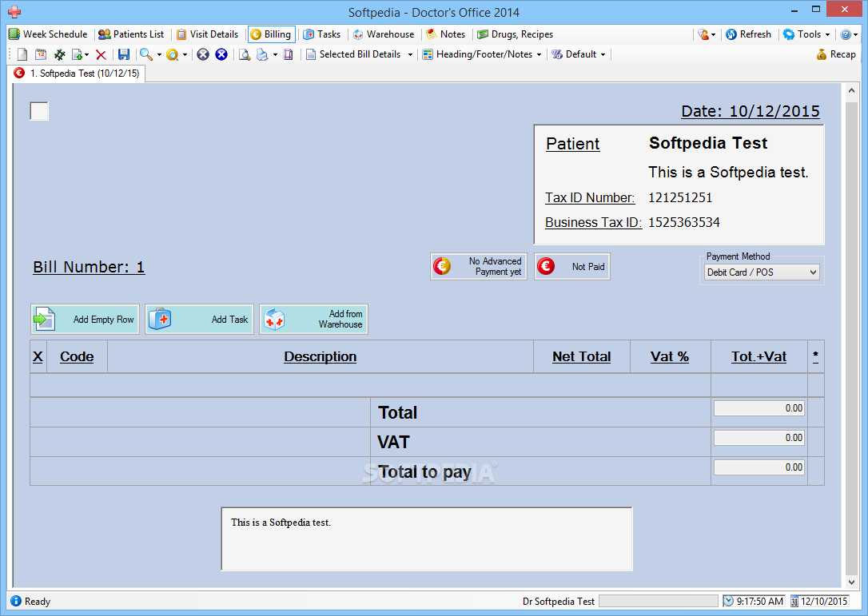Screen dimensions: 868x616
Task: Click the gold coin search icon
Action: tap(172, 54)
